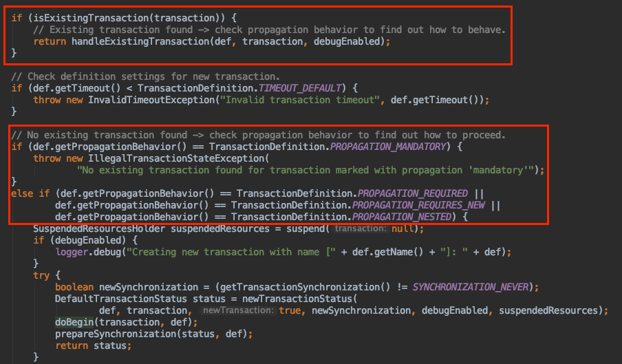Screen dimensions: 622x364
Task: Click the 'return status;' statement
Action: [93, 345]
